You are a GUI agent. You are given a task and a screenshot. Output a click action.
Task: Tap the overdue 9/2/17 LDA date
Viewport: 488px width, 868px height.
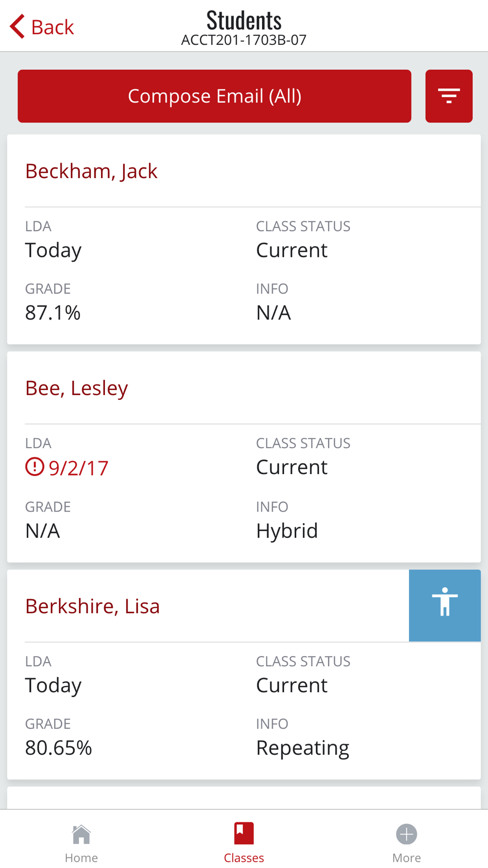[x=79, y=468]
